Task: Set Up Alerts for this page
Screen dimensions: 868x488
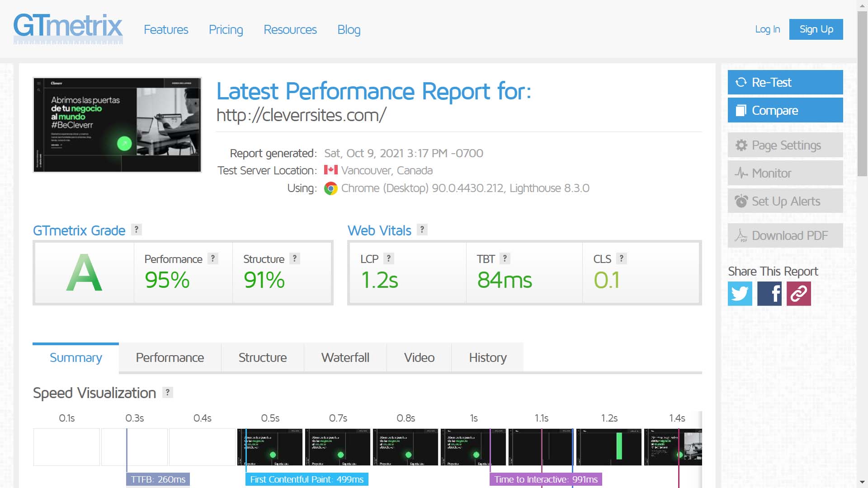Action: [x=785, y=201]
